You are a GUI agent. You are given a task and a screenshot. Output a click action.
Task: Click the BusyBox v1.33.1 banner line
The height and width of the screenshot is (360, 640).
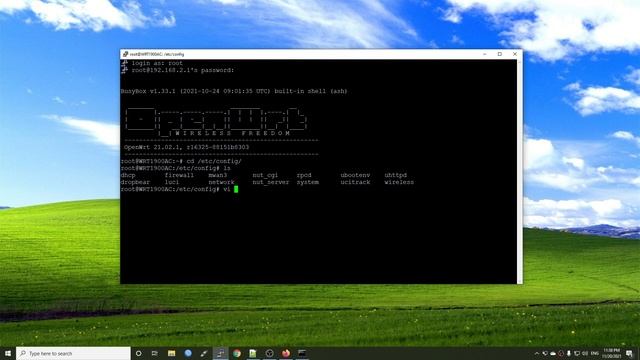click(x=234, y=91)
